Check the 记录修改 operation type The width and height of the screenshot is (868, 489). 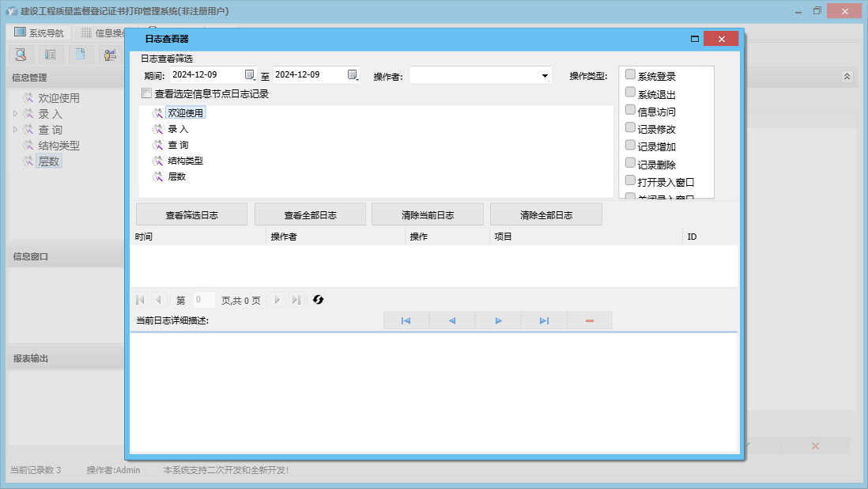click(630, 127)
